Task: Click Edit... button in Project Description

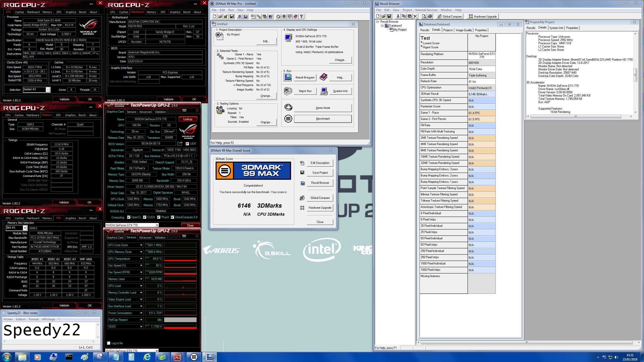Action: (266, 41)
